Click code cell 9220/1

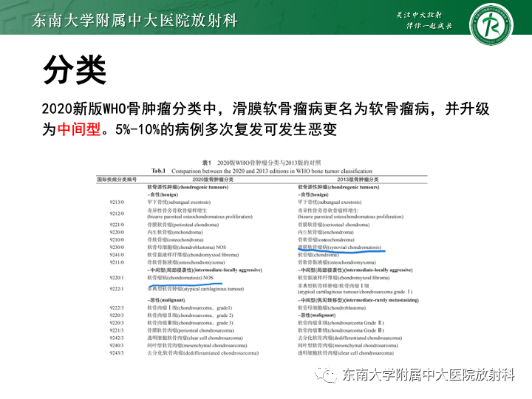coord(117,278)
